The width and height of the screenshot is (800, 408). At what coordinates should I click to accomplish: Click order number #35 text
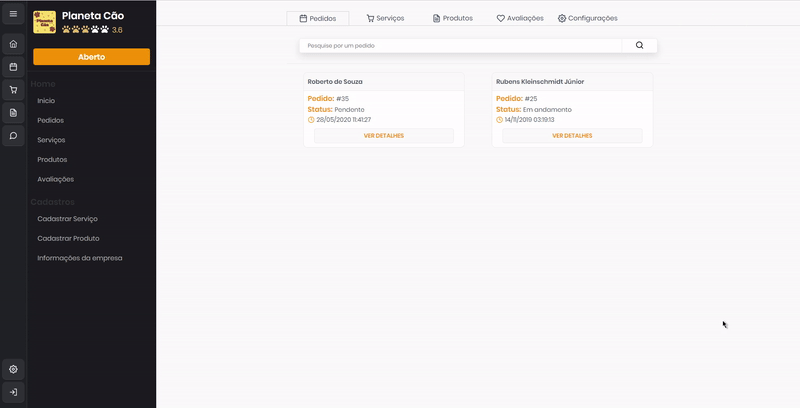342,98
